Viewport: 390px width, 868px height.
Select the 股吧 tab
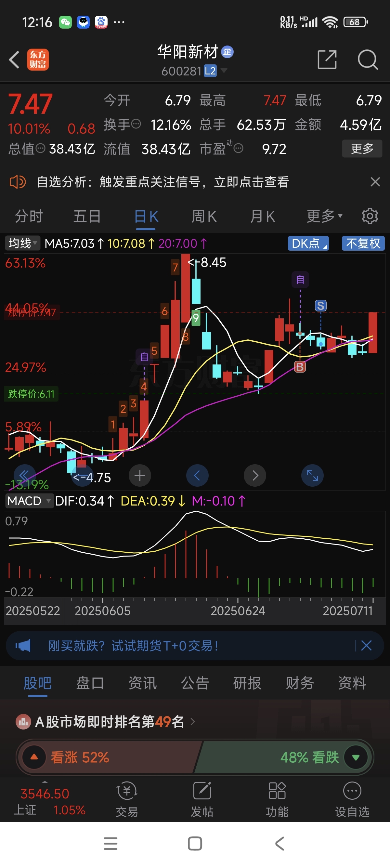coord(37,683)
